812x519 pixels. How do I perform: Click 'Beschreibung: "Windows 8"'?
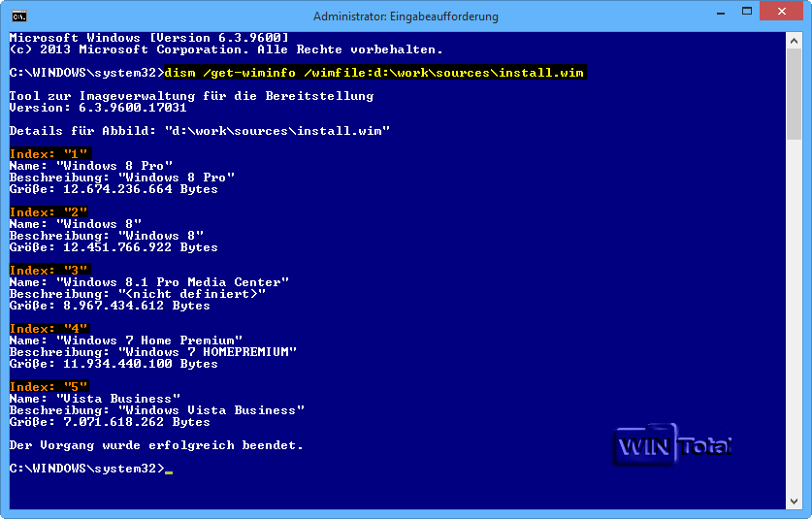pyautogui.click(x=106, y=236)
